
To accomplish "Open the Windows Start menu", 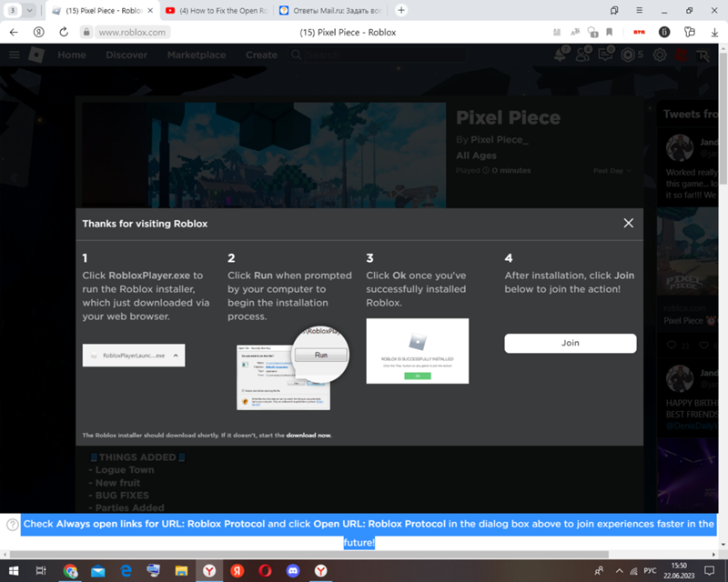I will 14,571.
